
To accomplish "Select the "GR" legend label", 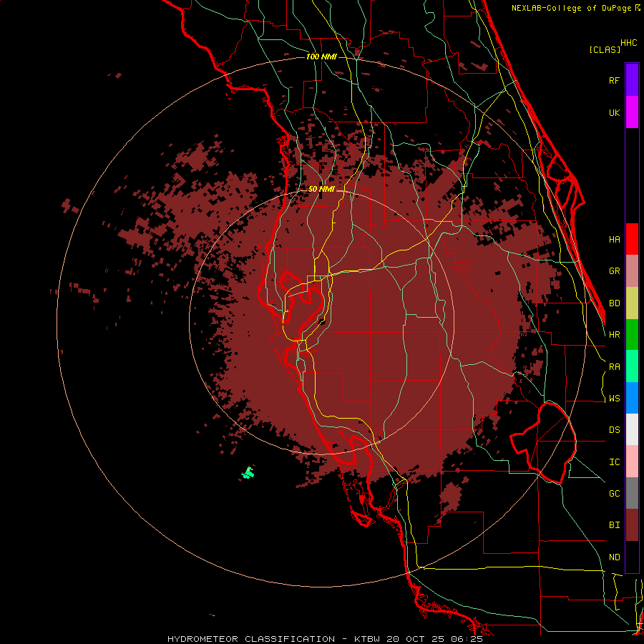I will tap(615, 271).
